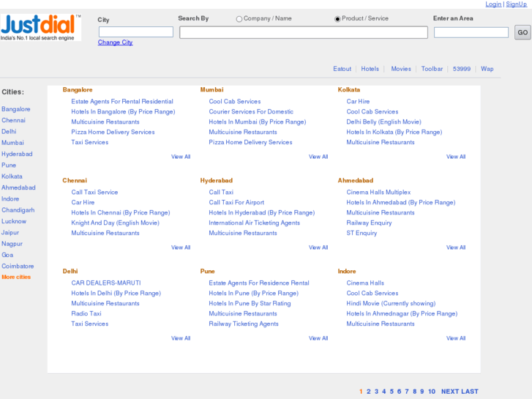Select Nagpur in the Cities sidebar
This screenshot has height=399, width=532.
coord(12,244)
